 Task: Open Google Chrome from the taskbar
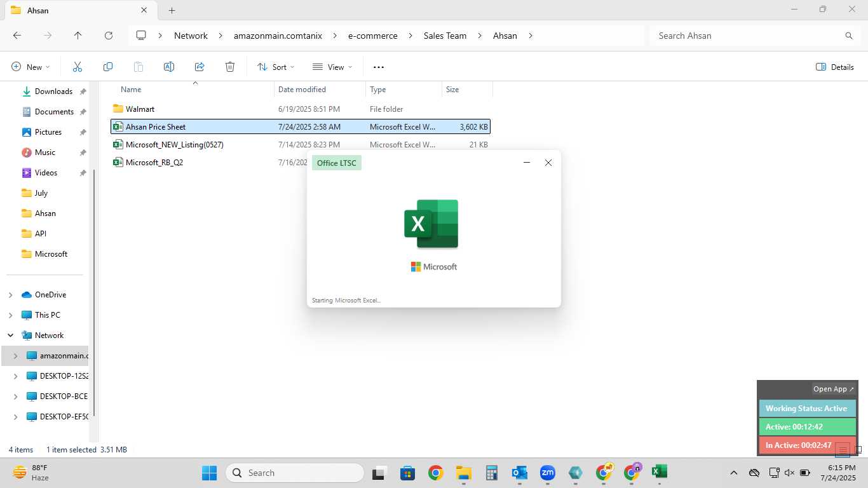coord(435,473)
